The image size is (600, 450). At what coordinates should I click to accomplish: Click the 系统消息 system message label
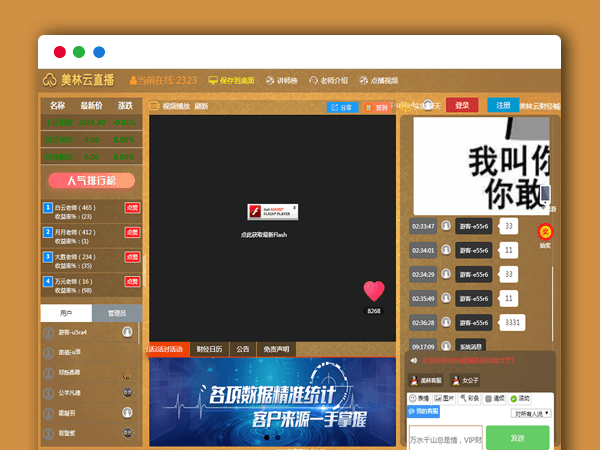click(471, 346)
